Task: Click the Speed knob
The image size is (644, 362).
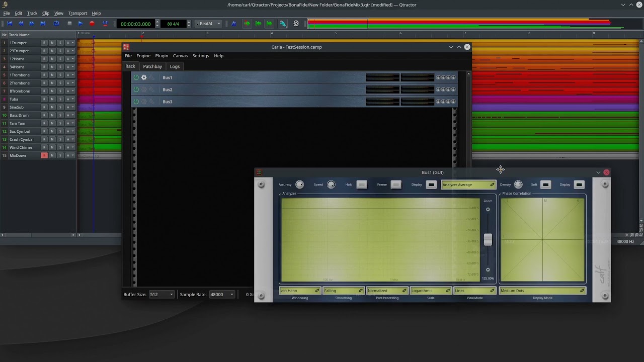Action: [x=331, y=185]
